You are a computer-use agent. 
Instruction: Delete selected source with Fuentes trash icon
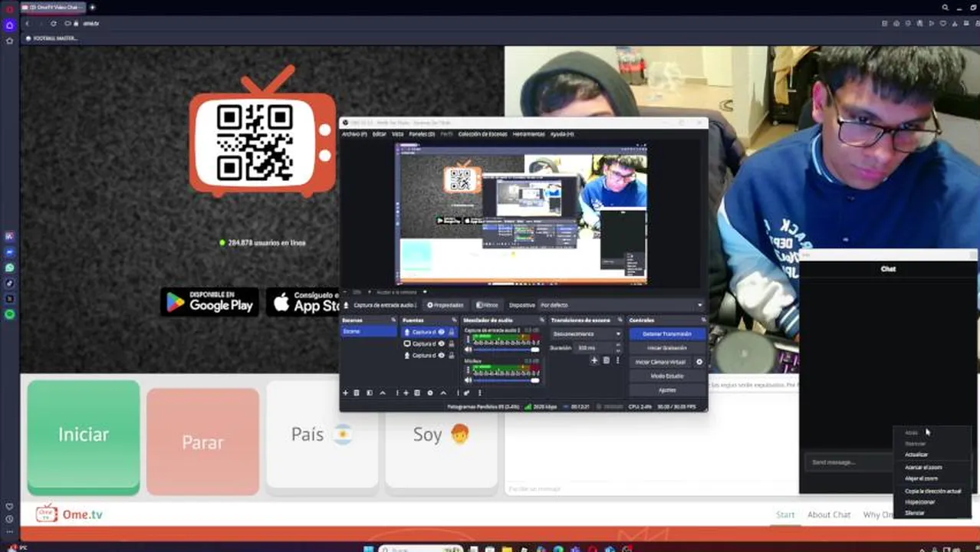[417, 393]
